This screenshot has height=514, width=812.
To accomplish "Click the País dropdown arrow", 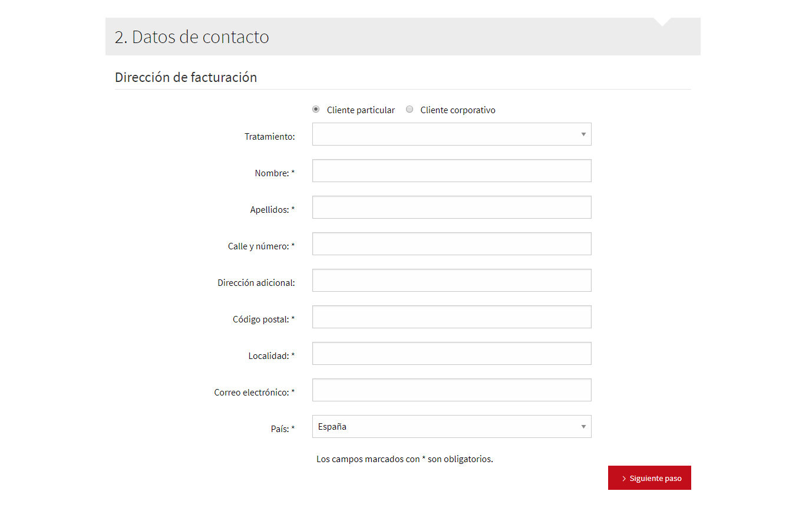I will point(583,427).
